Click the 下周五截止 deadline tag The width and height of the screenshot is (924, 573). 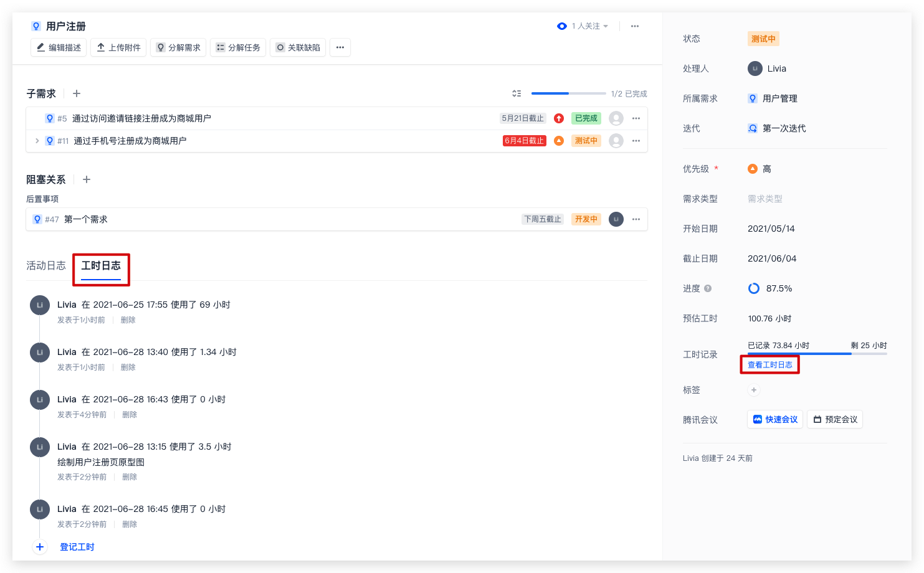pos(543,219)
